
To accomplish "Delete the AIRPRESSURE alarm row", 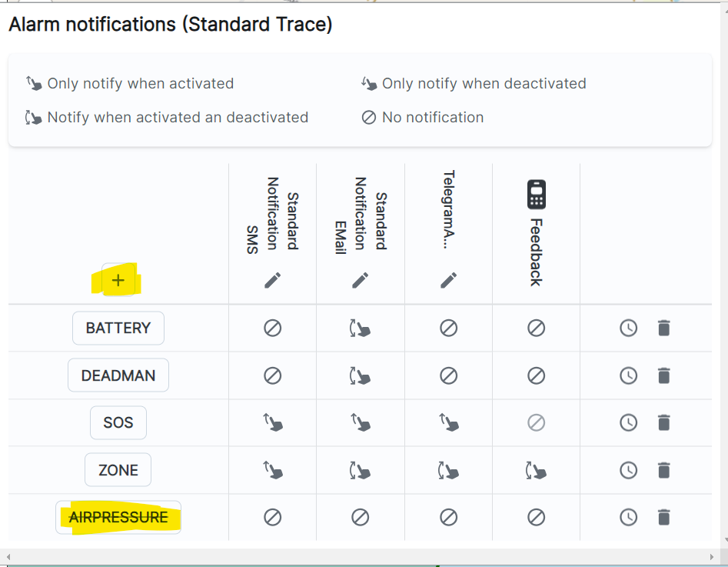I will coord(664,517).
